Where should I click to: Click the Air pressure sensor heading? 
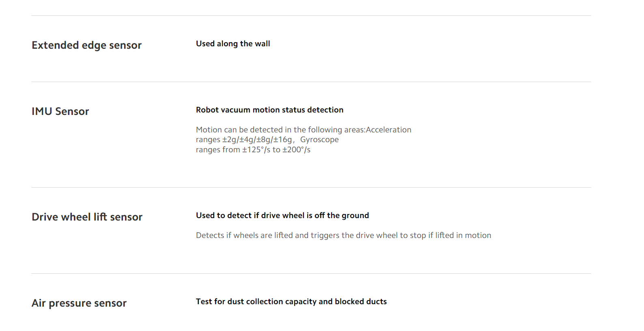[79, 303]
